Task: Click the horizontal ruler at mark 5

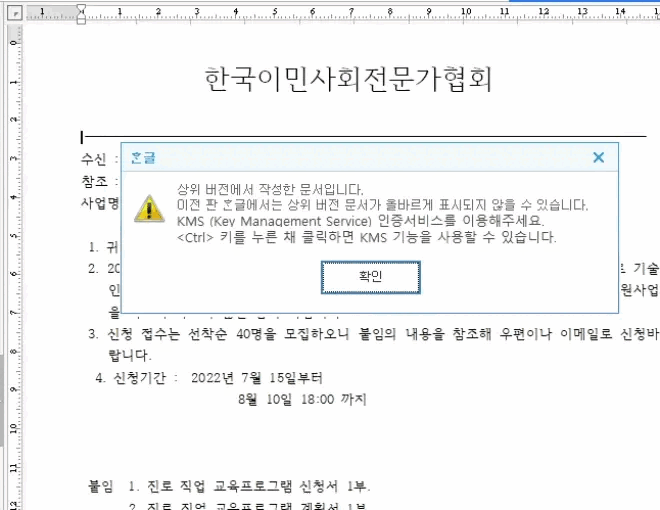Action: click(273, 14)
